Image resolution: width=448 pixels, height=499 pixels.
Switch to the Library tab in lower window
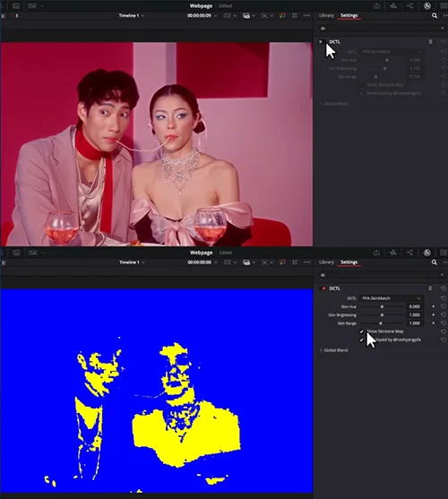point(326,262)
